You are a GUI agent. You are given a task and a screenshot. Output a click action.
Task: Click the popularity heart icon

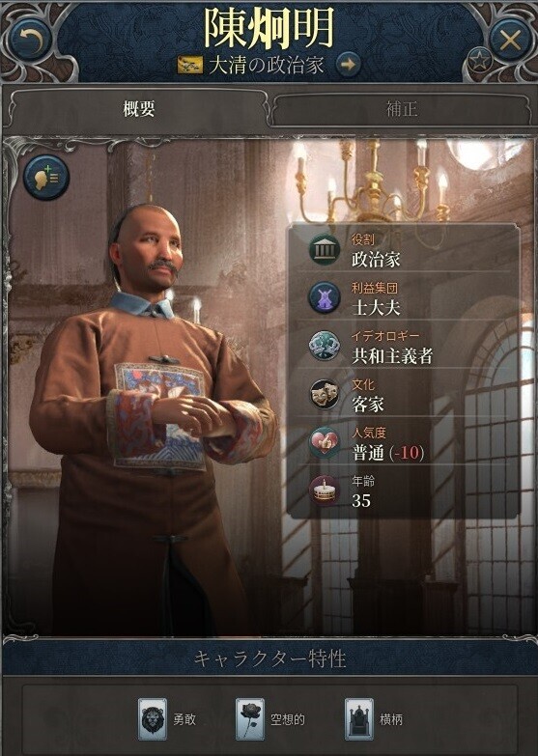[325, 442]
